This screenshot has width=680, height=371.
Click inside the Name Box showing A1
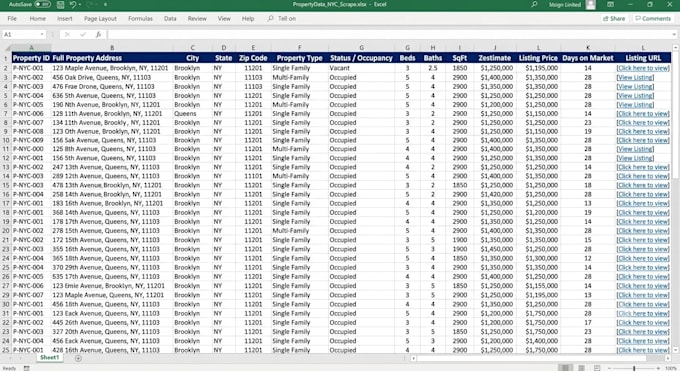click(x=20, y=34)
